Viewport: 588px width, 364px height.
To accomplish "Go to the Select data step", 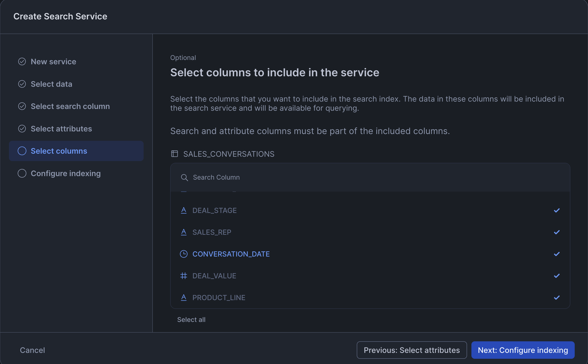I will point(51,84).
